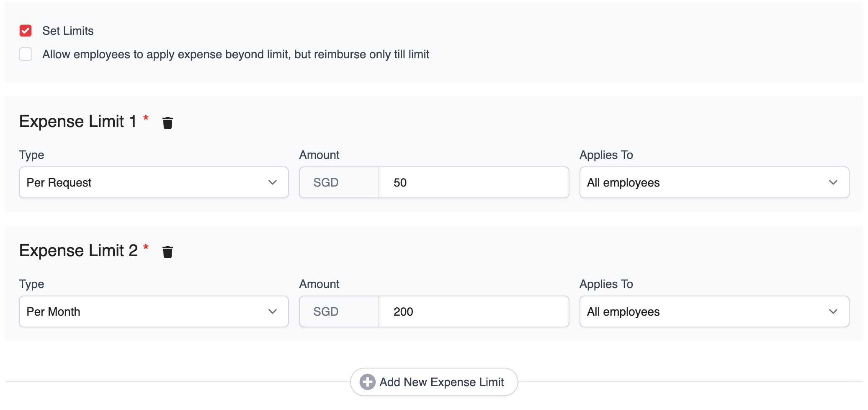Delete Expense Limit 2 with trash icon
This screenshot has width=868, height=410.
pos(167,252)
